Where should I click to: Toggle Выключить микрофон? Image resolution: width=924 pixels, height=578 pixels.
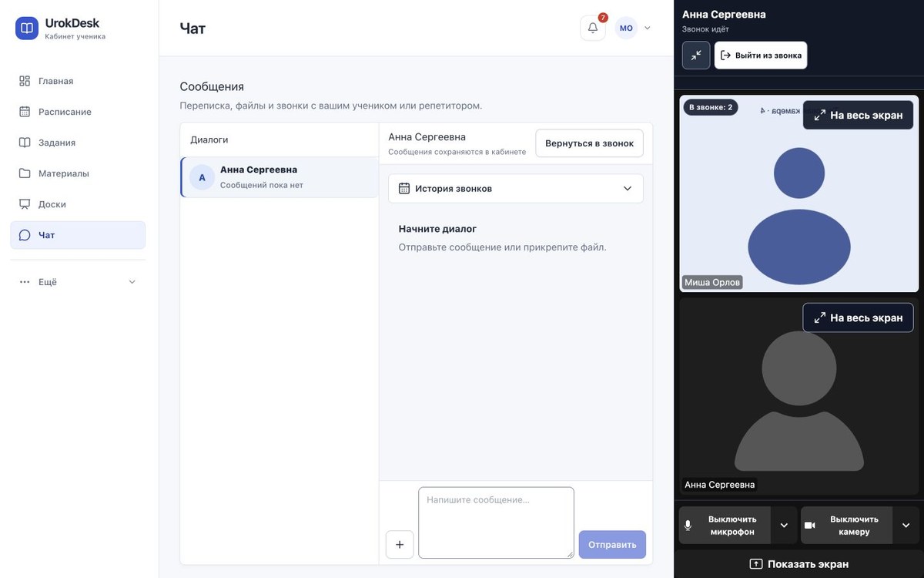click(x=725, y=526)
